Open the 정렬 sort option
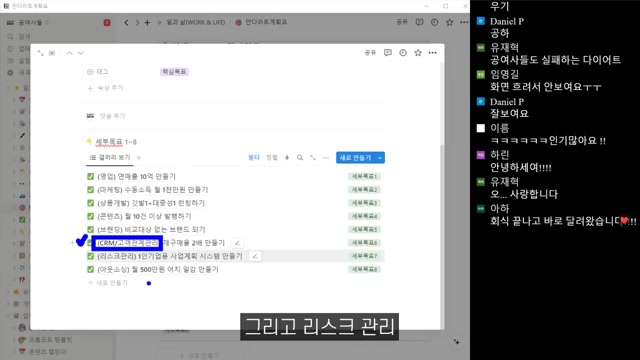The height and width of the screenshot is (360, 640). [272, 158]
